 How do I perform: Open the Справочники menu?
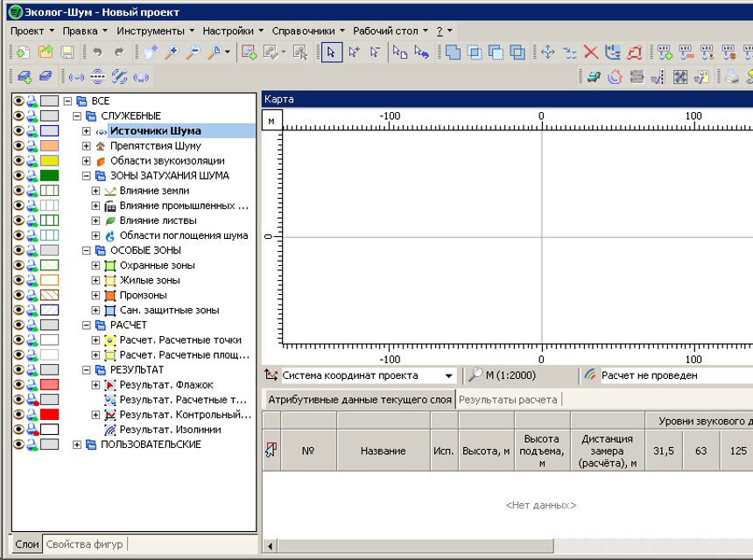(x=308, y=31)
